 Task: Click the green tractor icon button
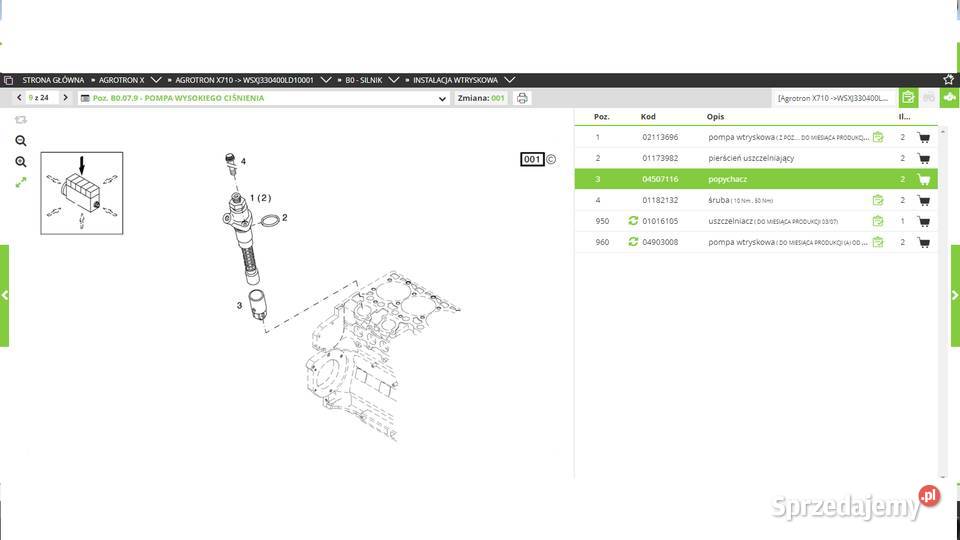[950, 97]
